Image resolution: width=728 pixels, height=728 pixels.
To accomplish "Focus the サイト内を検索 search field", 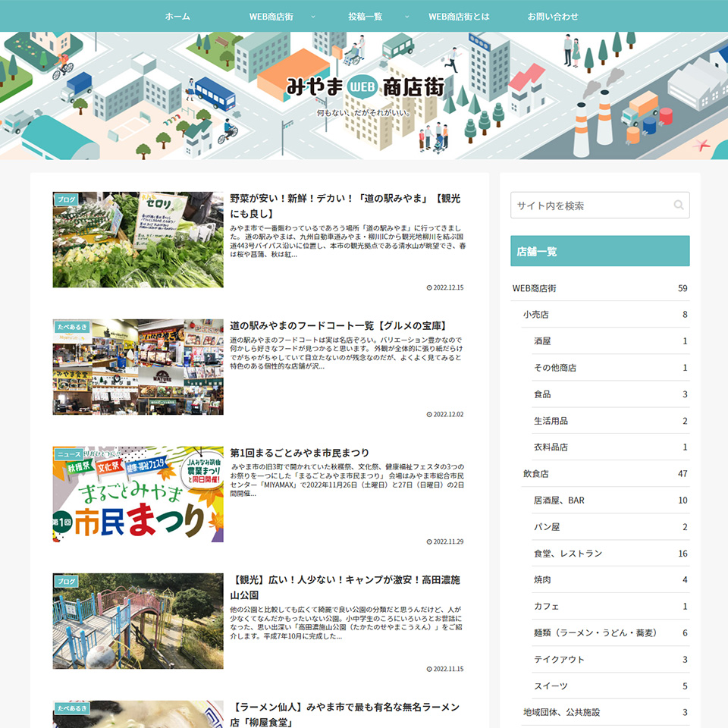I will [590, 206].
